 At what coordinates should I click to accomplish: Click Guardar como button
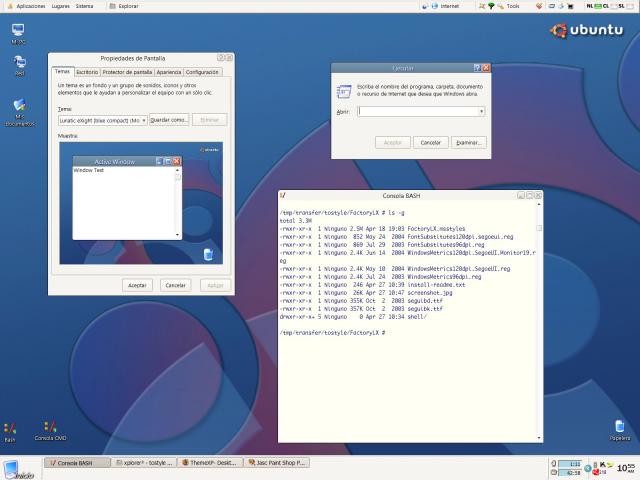[169, 120]
